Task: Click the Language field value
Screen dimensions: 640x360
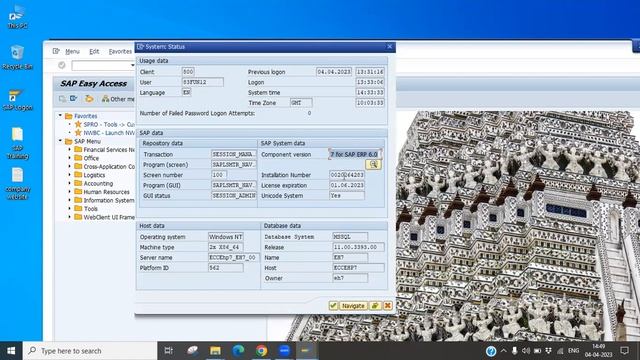Action: [x=186, y=92]
